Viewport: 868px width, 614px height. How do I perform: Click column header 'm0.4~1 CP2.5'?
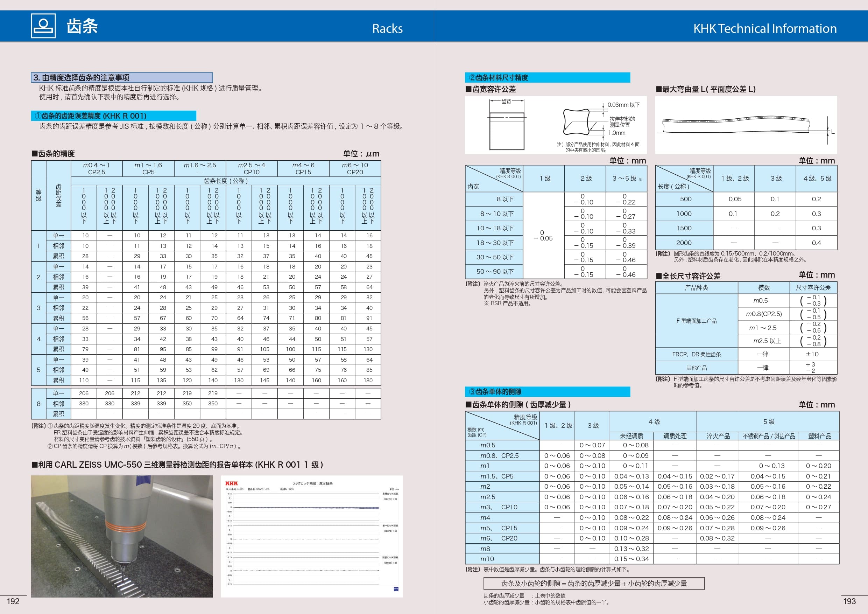pyautogui.click(x=97, y=168)
